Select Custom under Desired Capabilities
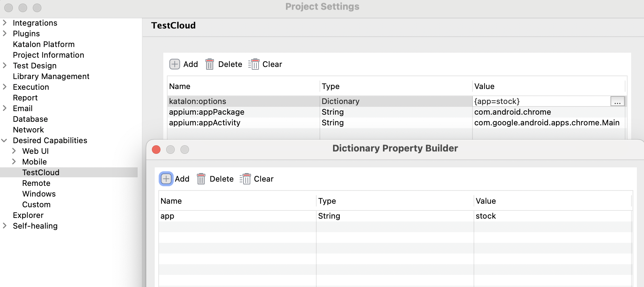Viewport: 644px width, 287px height. (x=36, y=204)
